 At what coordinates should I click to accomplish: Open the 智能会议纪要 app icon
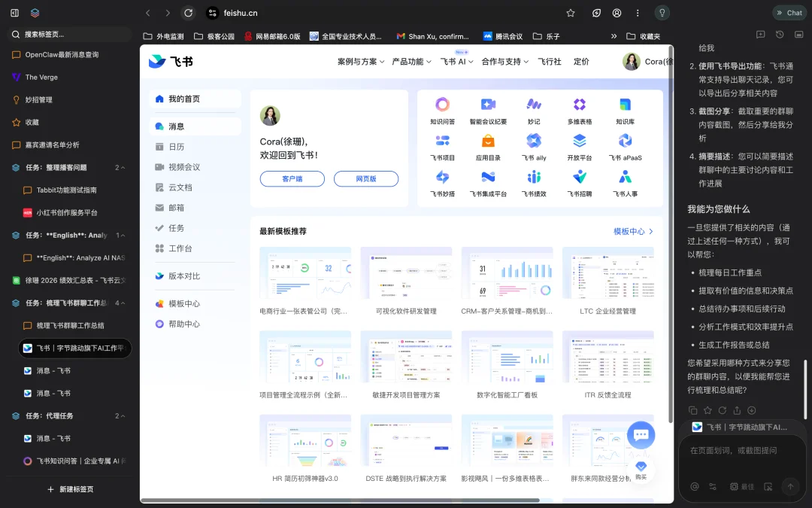tap(488, 105)
